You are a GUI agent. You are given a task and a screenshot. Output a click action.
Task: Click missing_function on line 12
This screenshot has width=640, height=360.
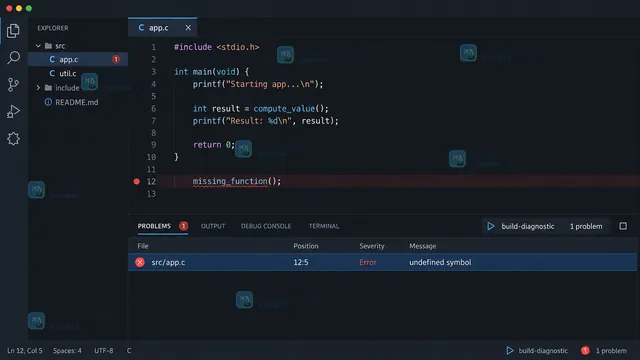[230, 181]
